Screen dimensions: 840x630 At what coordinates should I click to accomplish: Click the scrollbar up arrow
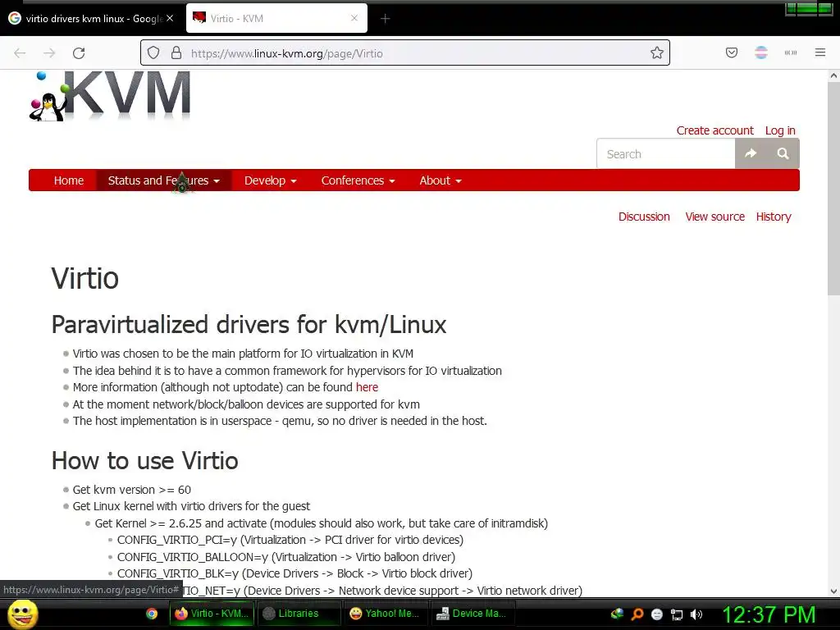click(x=833, y=75)
